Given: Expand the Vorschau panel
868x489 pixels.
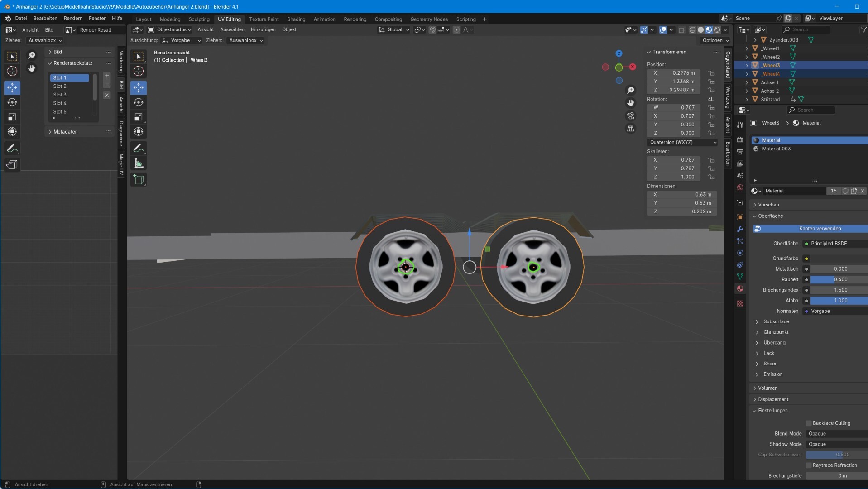Looking at the screenshot, I should [x=768, y=205].
